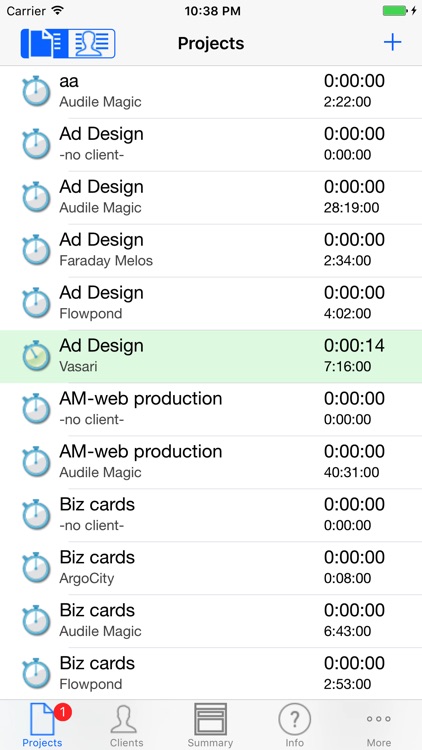Open Biz cards Flowpond project entry
The height and width of the screenshot is (750, 422).
pyautogui.click(x=211, y=674)
